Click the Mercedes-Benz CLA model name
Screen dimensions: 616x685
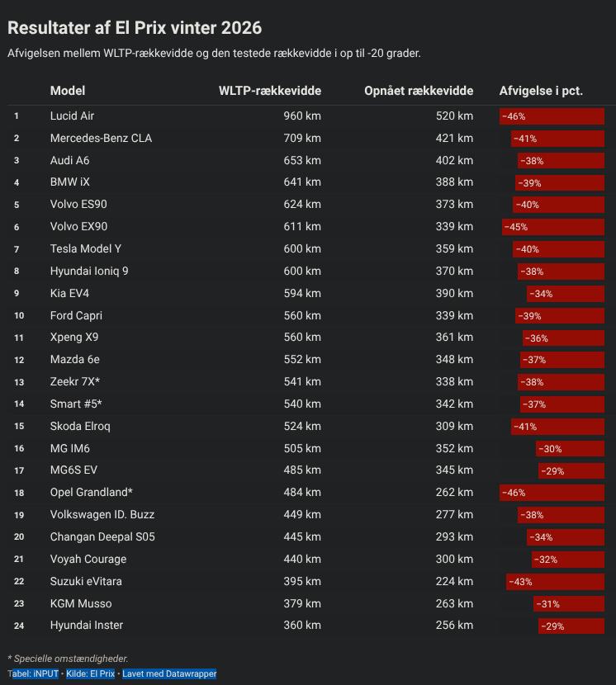click(x=101, y=139)
